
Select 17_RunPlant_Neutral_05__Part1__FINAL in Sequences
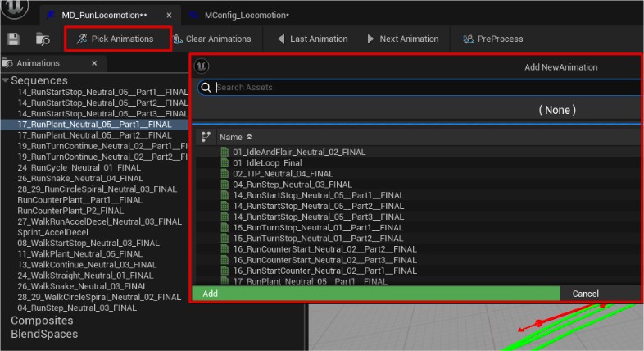coord(94,125)
